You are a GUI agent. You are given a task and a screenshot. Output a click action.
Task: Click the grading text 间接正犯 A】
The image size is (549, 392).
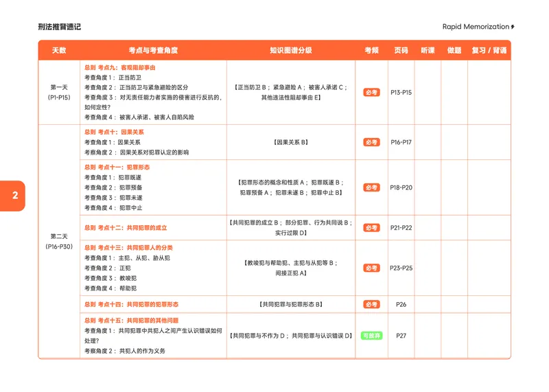(x=290, y=273)
